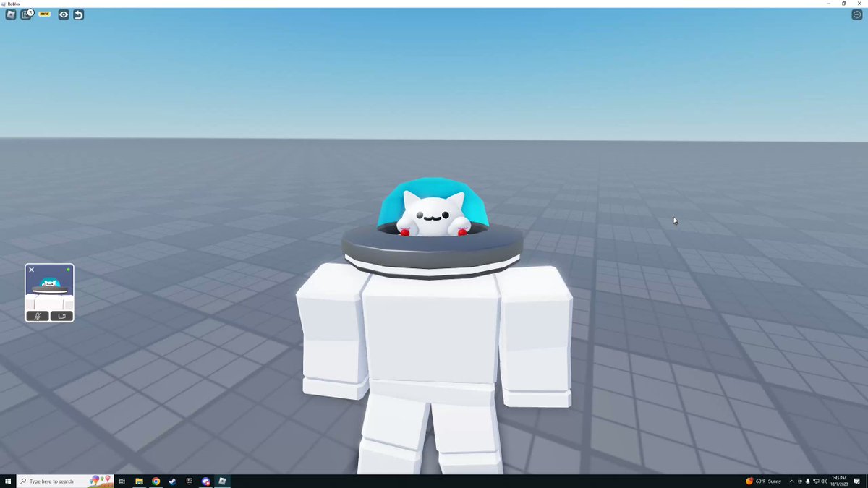
Task: Close the self-view camera widget
Action: pyautogui.click(x=31, y=270)
